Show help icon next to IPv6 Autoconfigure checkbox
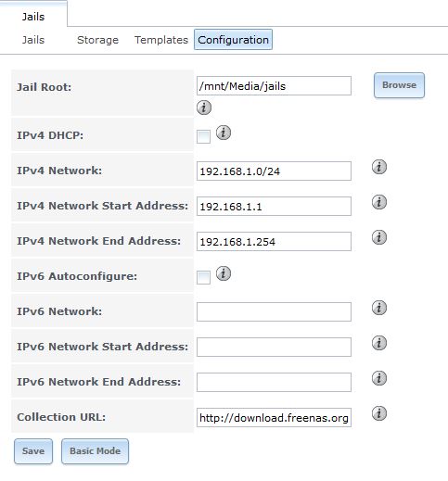Image resolution: width=448 pixels, height=481 pixels. 224,273
